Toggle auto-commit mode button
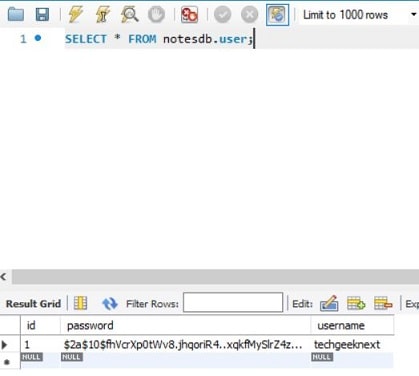This screenshot has width=419, height=376. tap(277, 15)
